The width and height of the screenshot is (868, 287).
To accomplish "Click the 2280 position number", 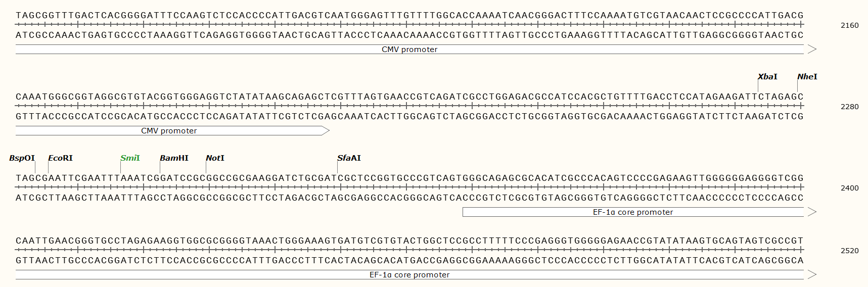I will (x=849, y=107).
